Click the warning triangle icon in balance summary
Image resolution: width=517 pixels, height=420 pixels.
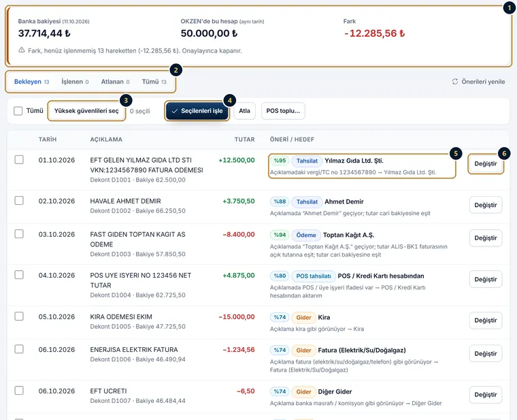point(22,50)
